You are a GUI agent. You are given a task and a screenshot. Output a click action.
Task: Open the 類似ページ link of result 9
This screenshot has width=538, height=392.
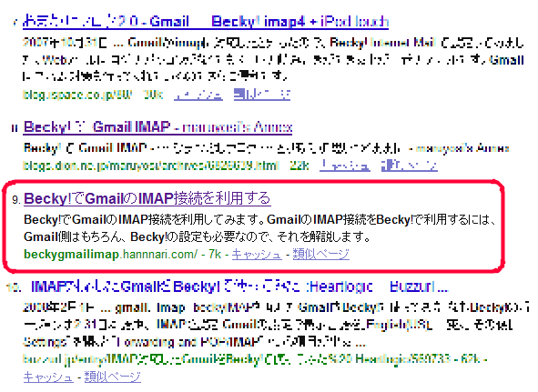pos(321,254)
